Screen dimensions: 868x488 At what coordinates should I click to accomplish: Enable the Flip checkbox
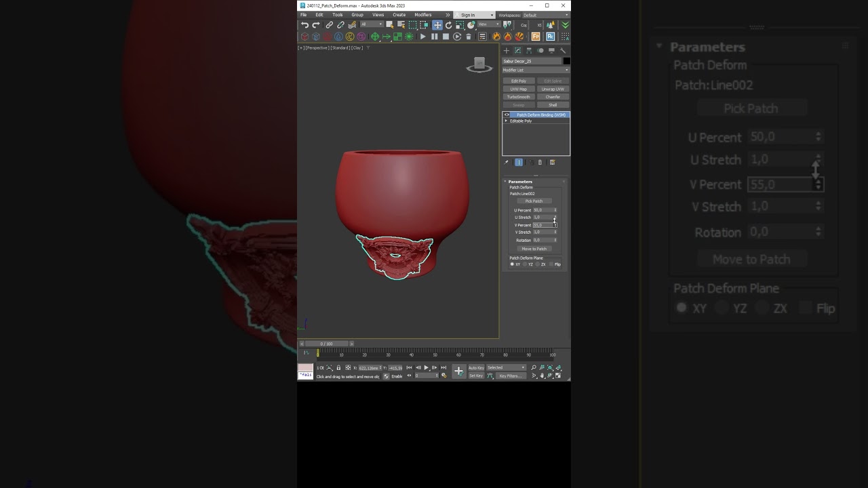click(x=551, y=264)
